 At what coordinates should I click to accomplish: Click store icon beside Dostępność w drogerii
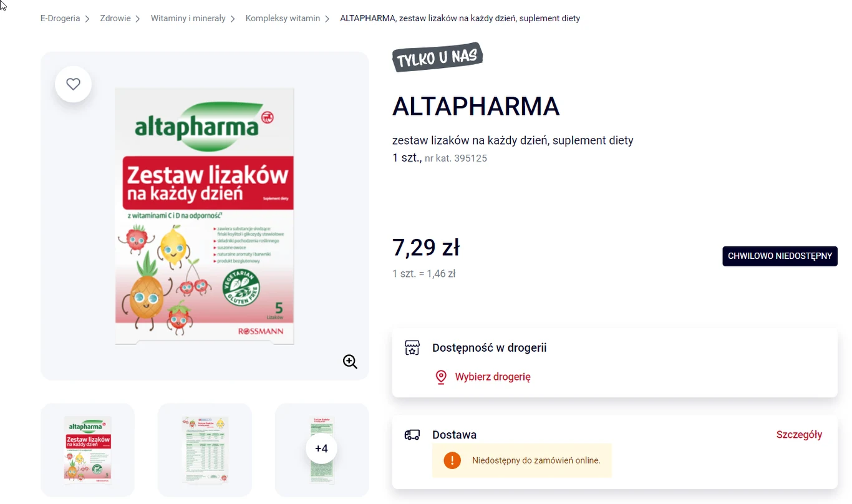point(412,348)
